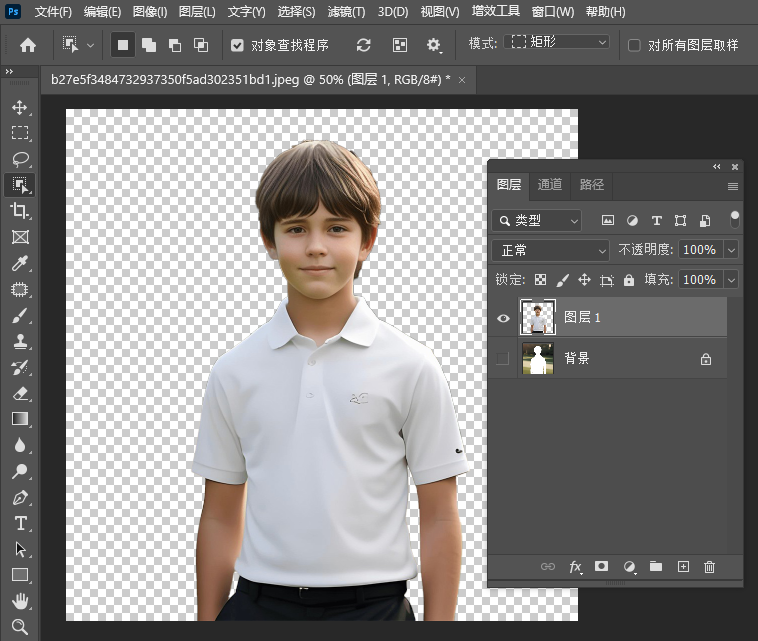This screenshot has height=641, width=758.
Task: Enable 对所有图层取样 checkbox
Action: click(x=634, y=45)
